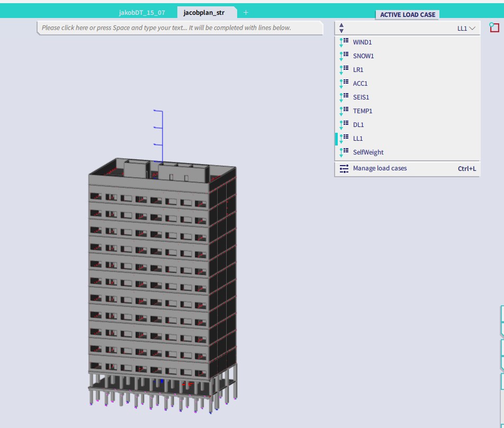Click the Manage load cases sliders icon
The image size is (504, 428).
click(x=344, y=169)
